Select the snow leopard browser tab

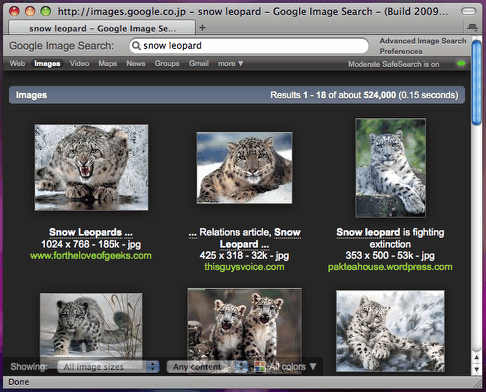[x=102, y=28]
